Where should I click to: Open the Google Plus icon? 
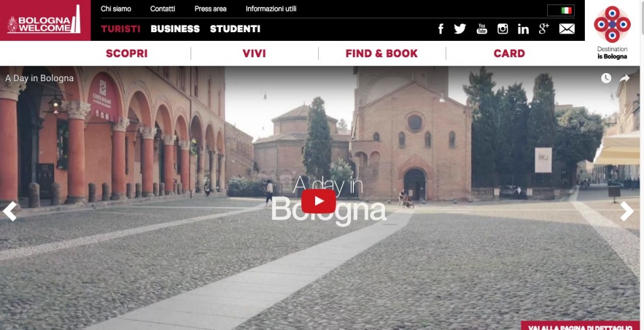[544, 29]
